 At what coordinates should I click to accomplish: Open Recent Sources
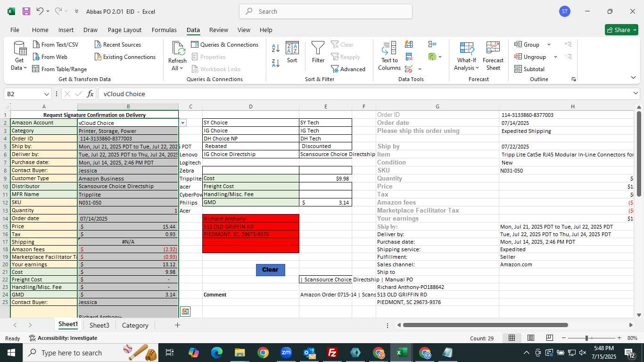pos(118,44)
